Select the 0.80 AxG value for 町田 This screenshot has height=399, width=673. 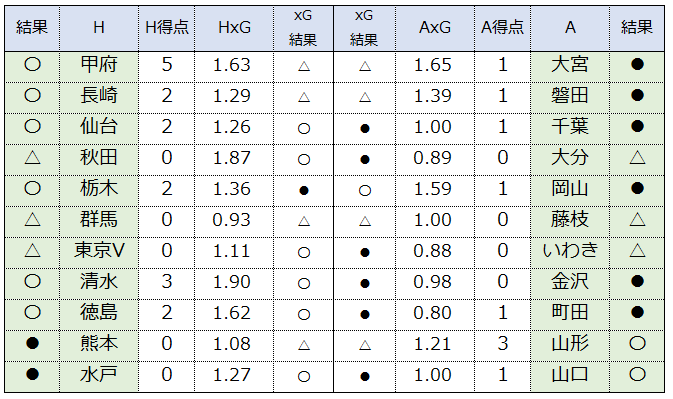coord(433,313)
